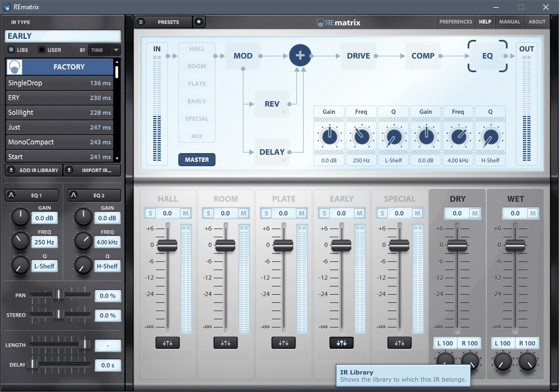Click the EQ 2 curve shape icon
The image size is (559, 392).
click(x=73, y=195)
